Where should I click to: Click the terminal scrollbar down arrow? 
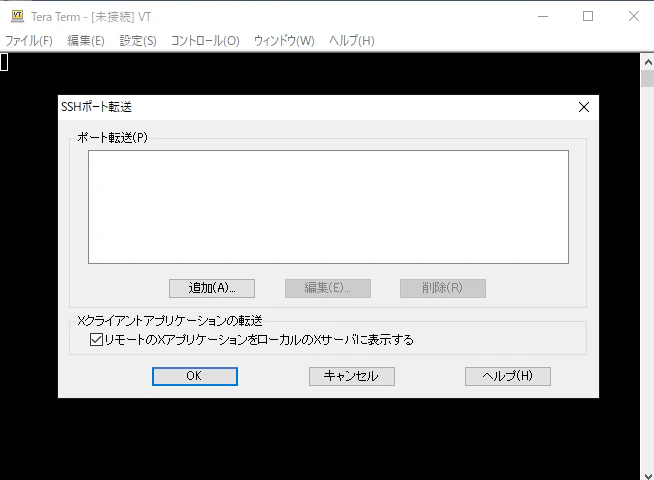(x=648, y=475)
